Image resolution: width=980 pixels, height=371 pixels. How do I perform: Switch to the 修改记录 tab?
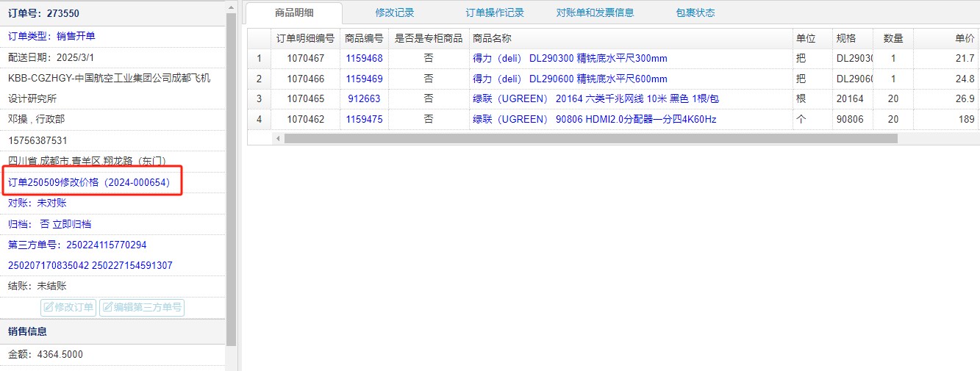pyautogui.click(x=395, y=12)
